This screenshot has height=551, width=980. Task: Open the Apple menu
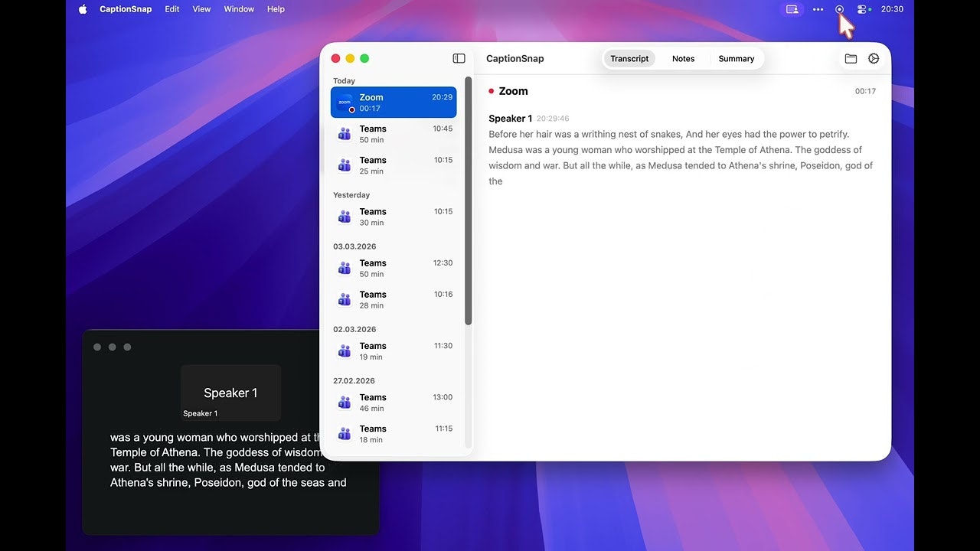[x=83, y=9]
